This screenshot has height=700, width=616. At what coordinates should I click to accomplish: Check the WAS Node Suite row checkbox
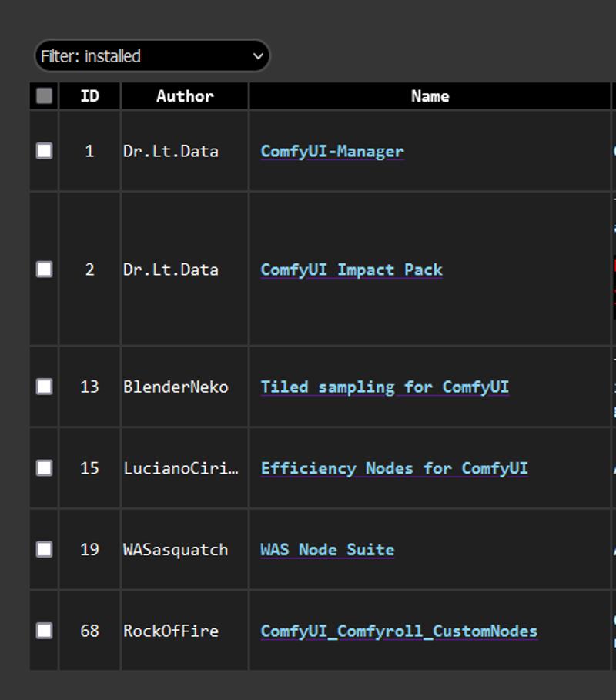click(x=44, y=549)
